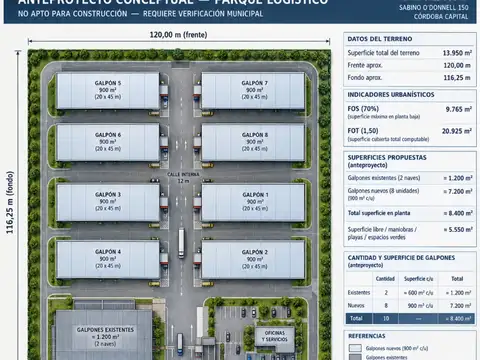
Task: Click the 'DATOS DEL TERRENO' panel heading
Action: click(x=380, y=39)
